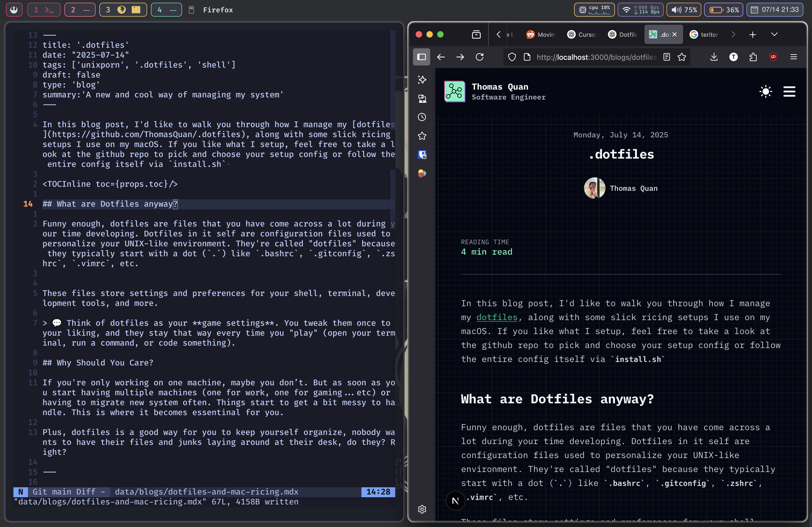Click the page info icon in address bar
The height and width of the screenshot is (527, 812).
(527, 57)
